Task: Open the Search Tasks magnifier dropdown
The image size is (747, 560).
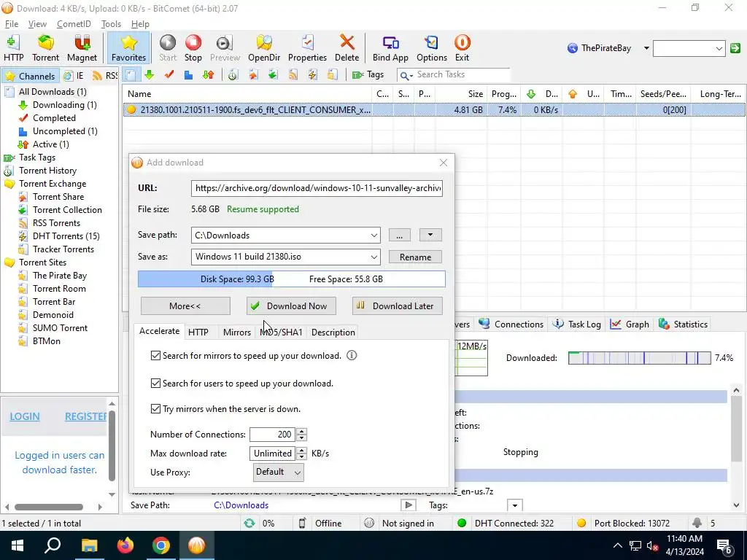Action: [406, 75]
